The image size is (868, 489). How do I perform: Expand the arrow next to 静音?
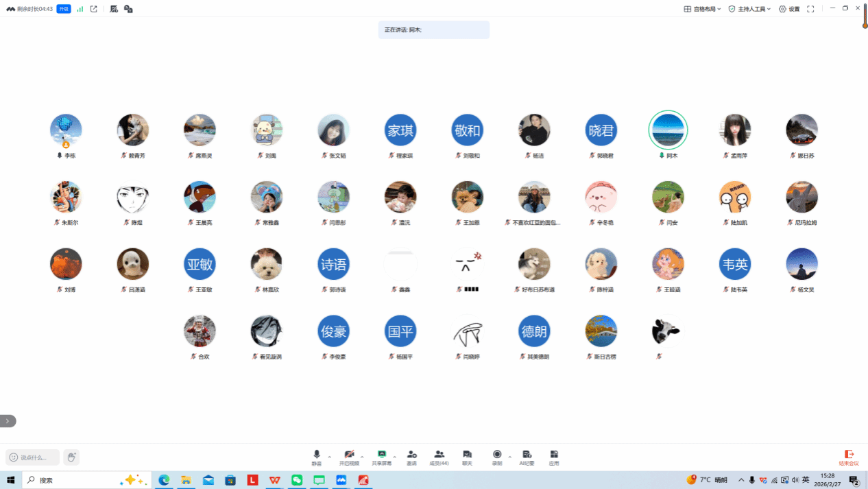click(329, 456)
